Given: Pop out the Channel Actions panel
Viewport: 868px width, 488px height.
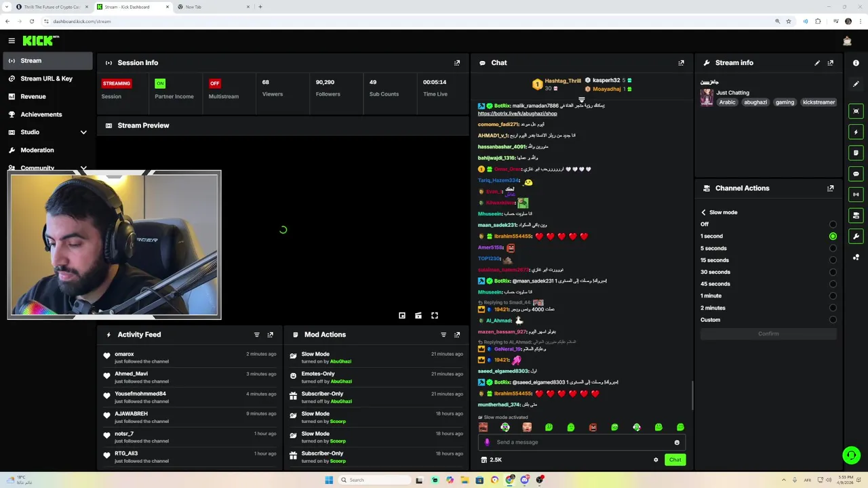Looking at the screenshot, I should coord(831,188).
